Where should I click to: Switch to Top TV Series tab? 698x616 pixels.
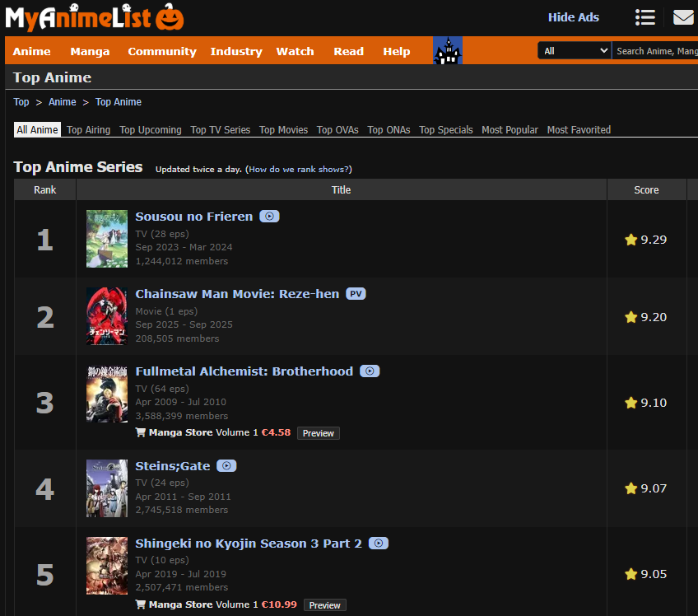221,129
